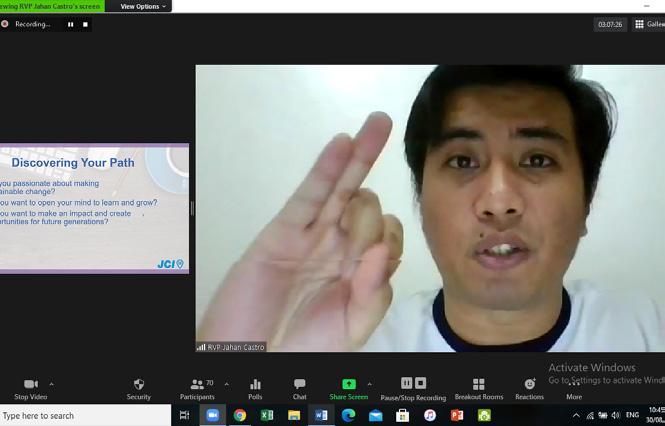
Task: Pause recording in bottom toolbar
Action: [406, 383]
